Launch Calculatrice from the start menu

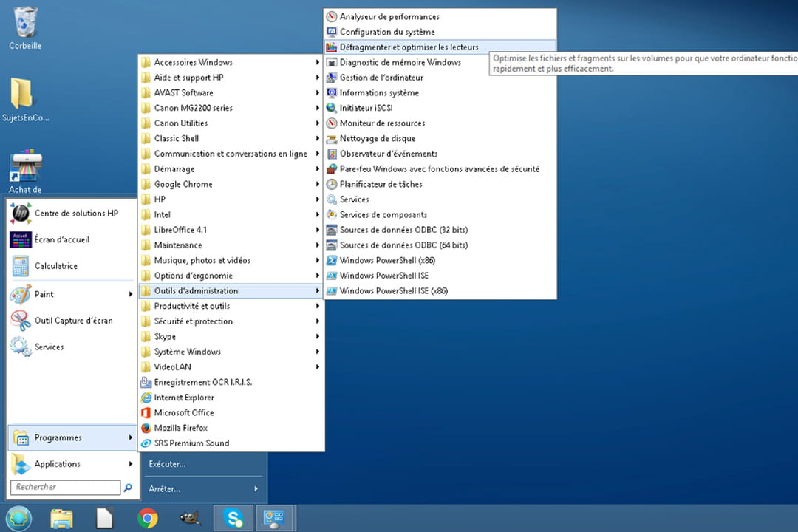[x=55, y=266]
